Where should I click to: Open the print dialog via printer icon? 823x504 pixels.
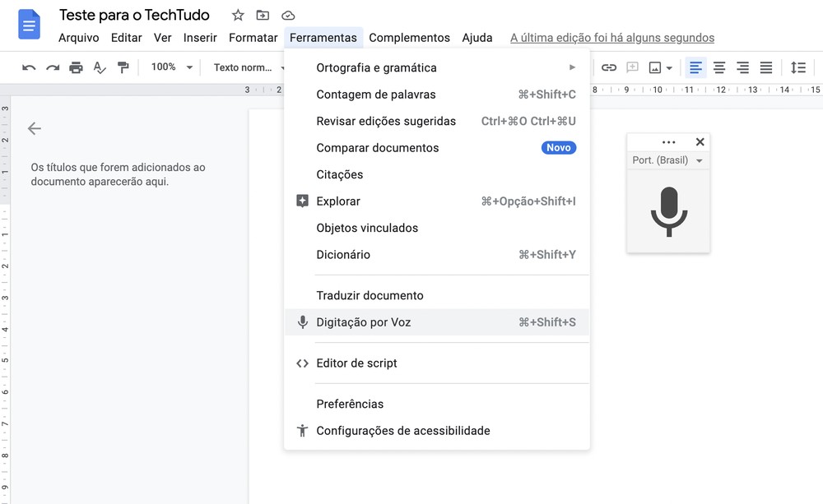coord(76,67)
